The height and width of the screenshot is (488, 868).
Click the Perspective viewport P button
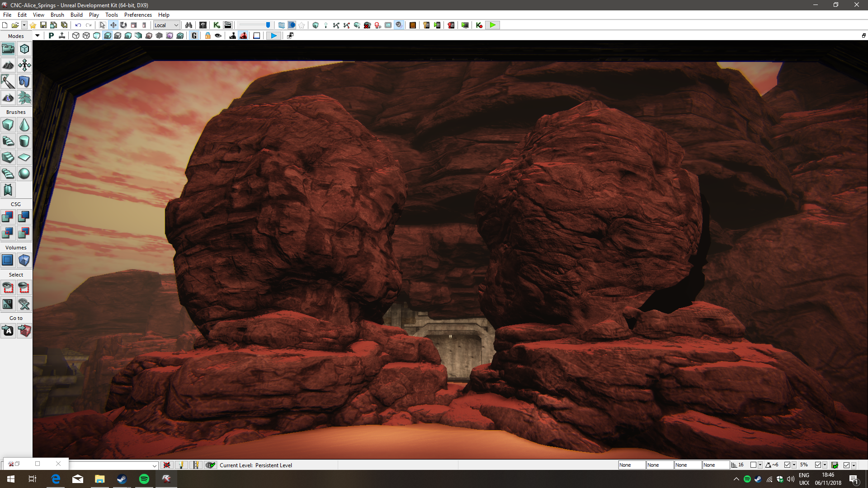(x=51, y=36)
